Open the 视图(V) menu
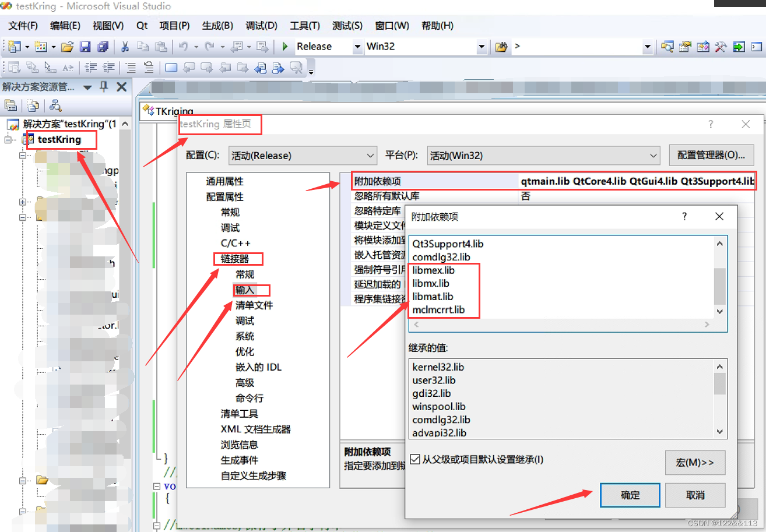766x532 pixels. coord(108,26)
